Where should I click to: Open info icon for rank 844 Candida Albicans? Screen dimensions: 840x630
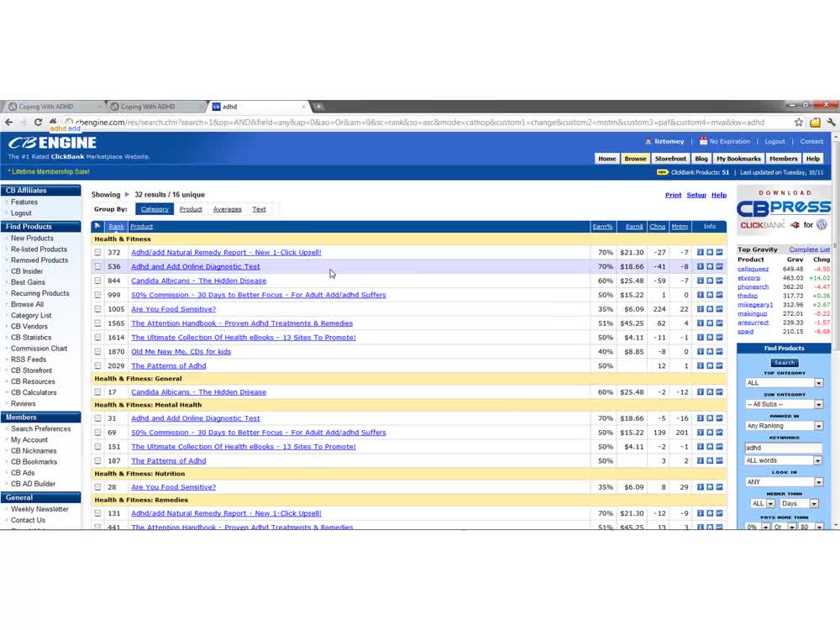point(701,281)
